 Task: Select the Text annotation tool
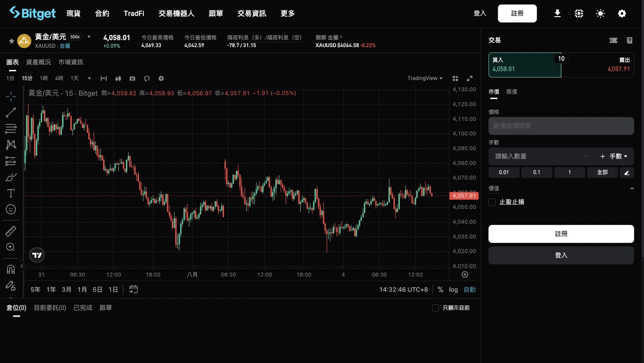[11, 193]
